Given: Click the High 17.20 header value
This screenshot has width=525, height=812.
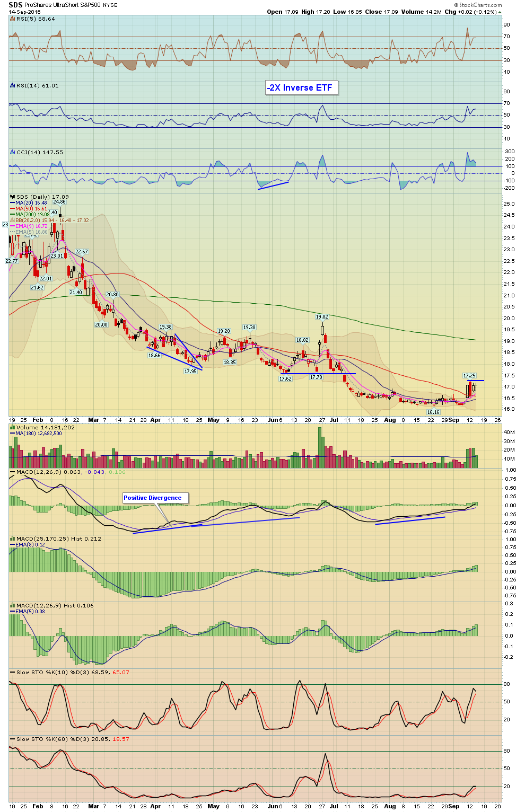Looking at the screenshot, I should point(315,12).
